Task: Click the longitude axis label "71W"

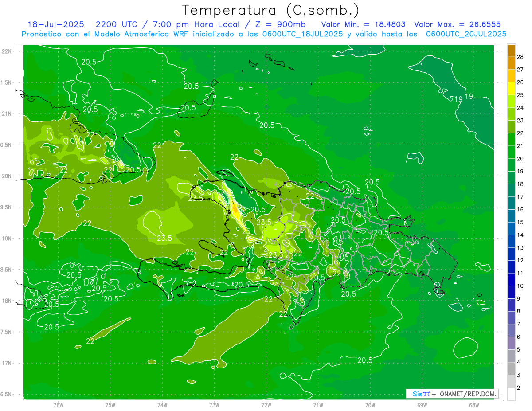Action: point(318,405)
